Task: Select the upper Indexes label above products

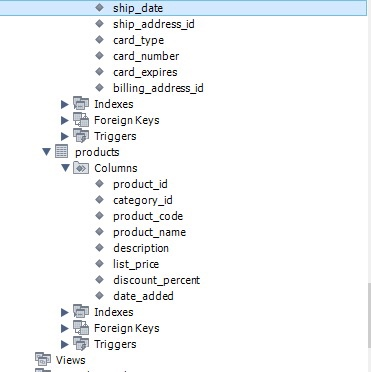Action: click(114, 104)
